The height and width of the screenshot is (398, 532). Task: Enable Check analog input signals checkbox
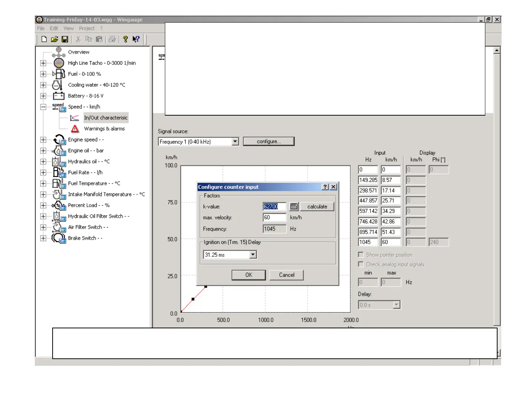tap(361, 264)
